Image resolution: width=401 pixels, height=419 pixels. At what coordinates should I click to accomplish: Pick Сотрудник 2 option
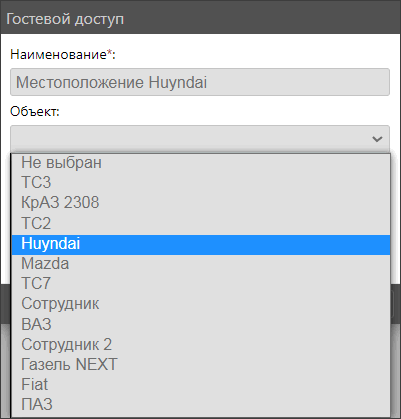point(201,345)
